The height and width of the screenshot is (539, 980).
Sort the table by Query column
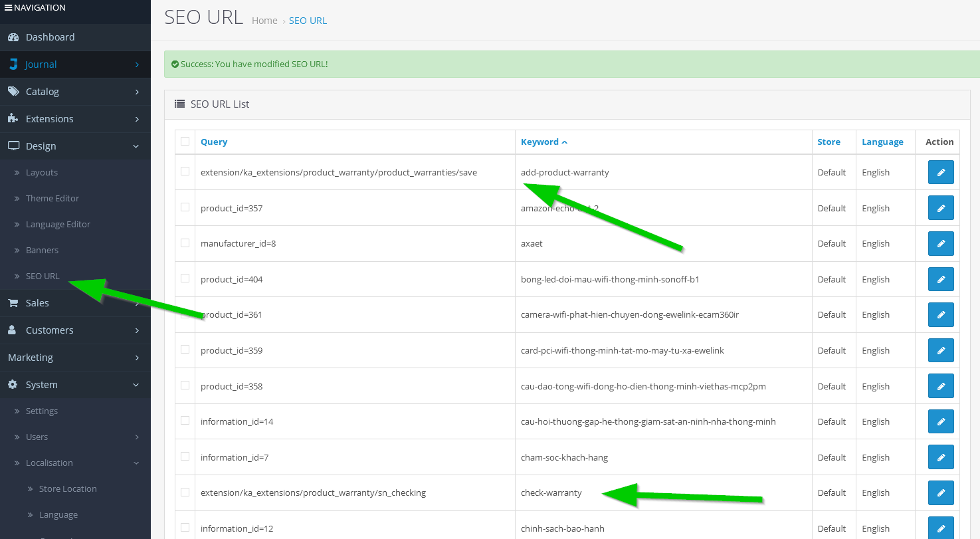pyautogui.click(x=213, y=142)
